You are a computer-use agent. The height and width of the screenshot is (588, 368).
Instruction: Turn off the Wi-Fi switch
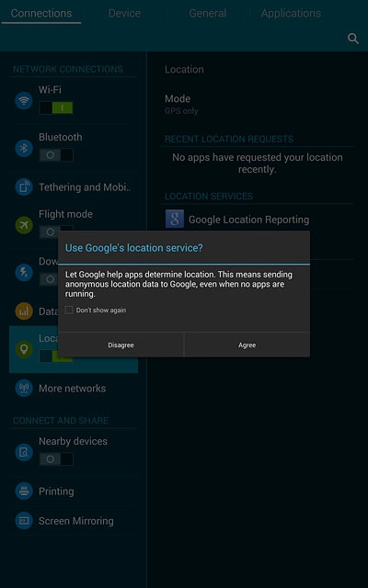pyautogui.click(x=56, y=108)
